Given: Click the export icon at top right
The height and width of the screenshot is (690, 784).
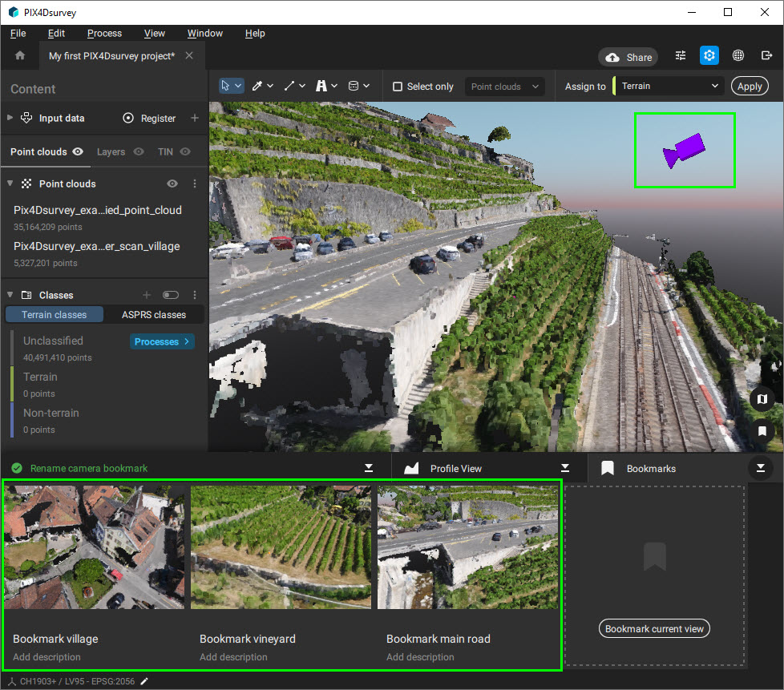Looking at the screenshot, I should pyautogui.click(x=767, y=56).
